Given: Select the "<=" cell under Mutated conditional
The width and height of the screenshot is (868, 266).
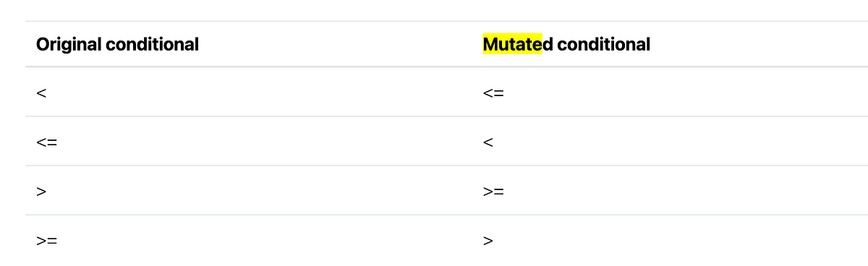Looking at the screenshot, I should tap(493, 93).
